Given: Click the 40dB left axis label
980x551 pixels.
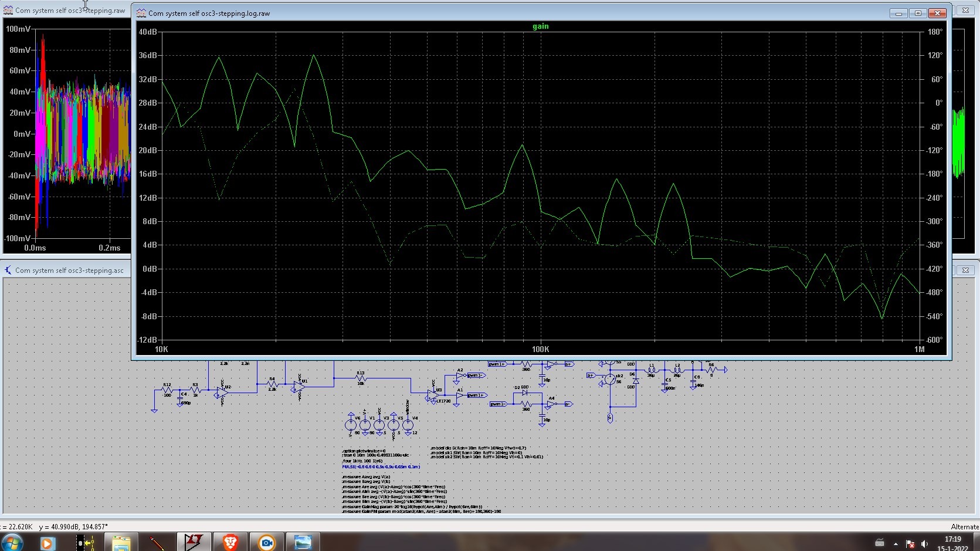Looking at the screenshot, I should click(148, 32).
